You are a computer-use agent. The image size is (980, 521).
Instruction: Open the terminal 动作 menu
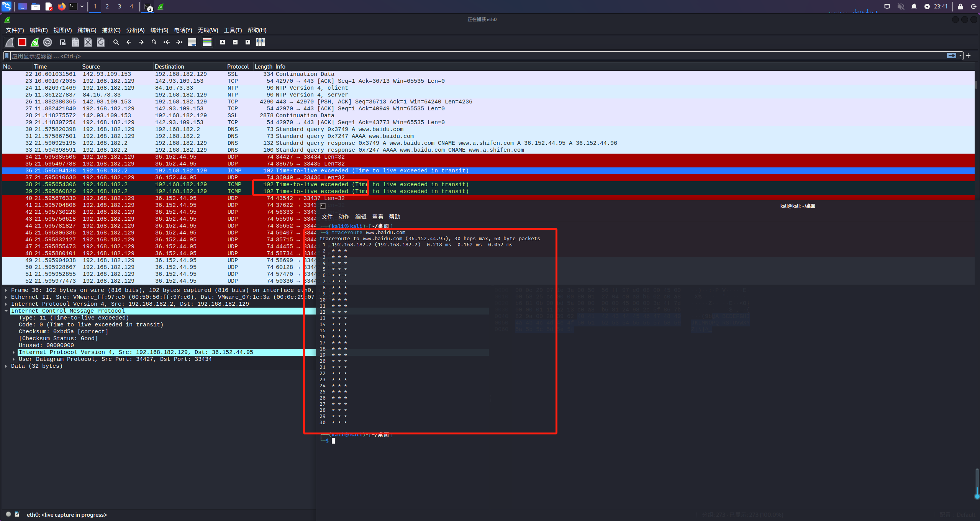[344, 217]
